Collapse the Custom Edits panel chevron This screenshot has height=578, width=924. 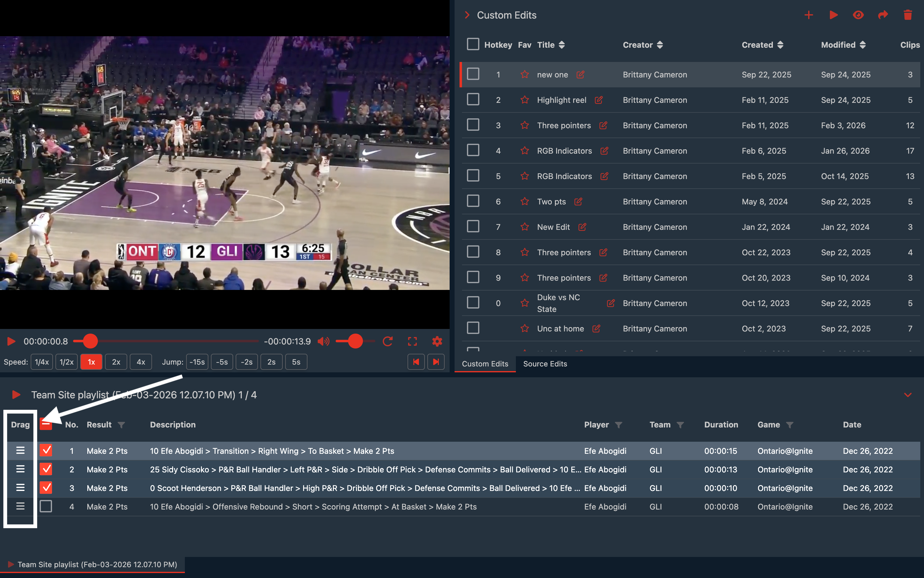tap(467, 15)
